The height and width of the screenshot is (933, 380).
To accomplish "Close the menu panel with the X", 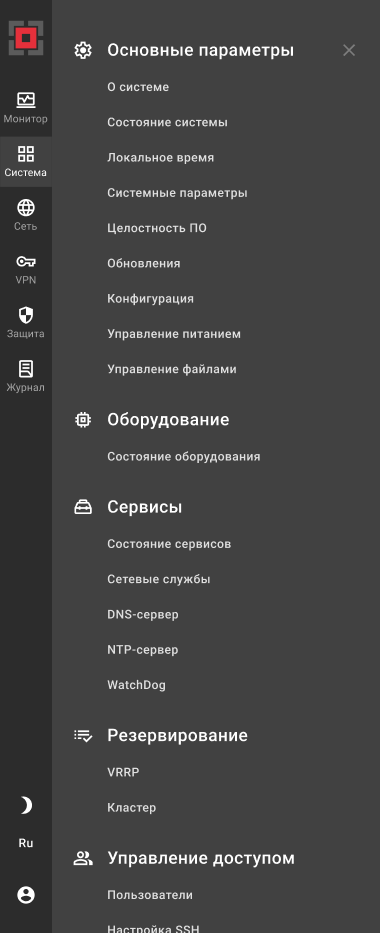I will point(349,51).
